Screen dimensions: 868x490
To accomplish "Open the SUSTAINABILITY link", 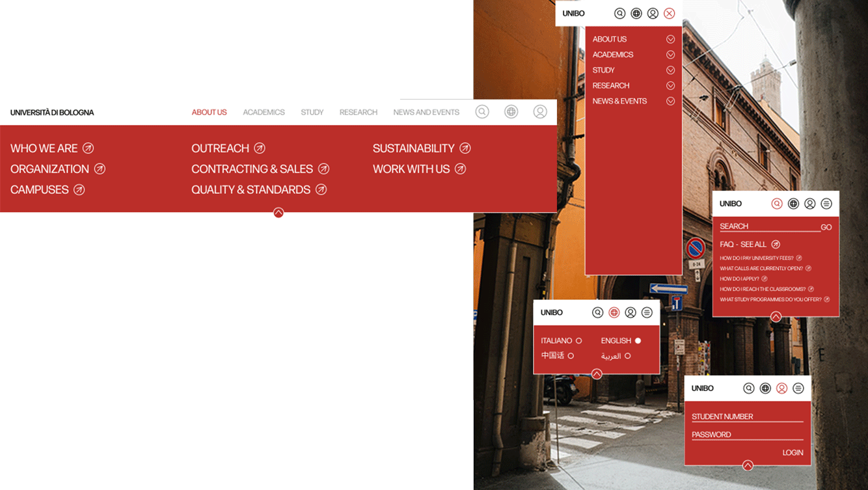I will pyautogui.click(x=422, y=148).
